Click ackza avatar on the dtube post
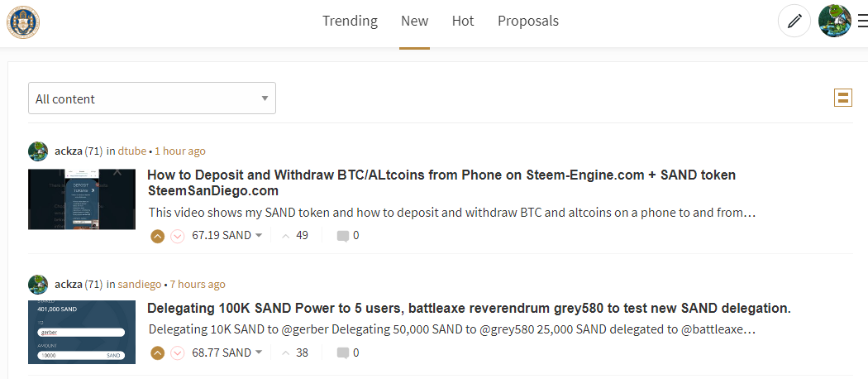The image size is (868, 379). pos(38,151)
